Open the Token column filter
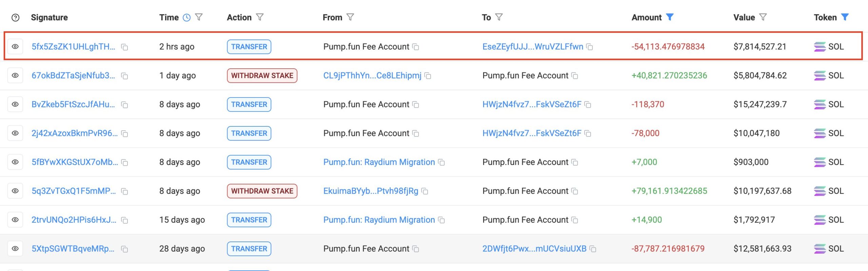Viewport: 868px width, 271px height. [845, 17]
